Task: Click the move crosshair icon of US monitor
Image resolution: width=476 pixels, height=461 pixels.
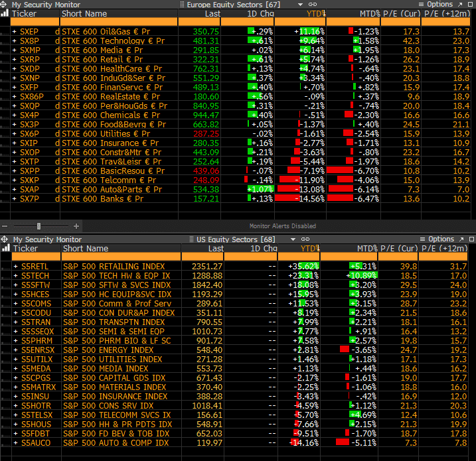Action: tap(5, 239)
